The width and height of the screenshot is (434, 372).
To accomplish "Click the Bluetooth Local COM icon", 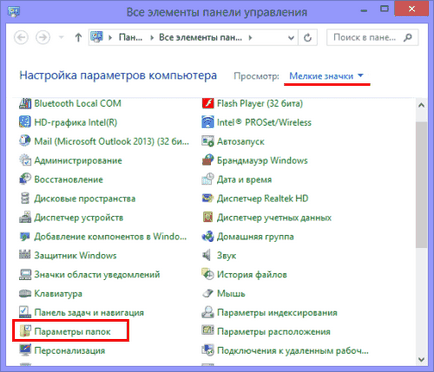I will coord(25,103).
